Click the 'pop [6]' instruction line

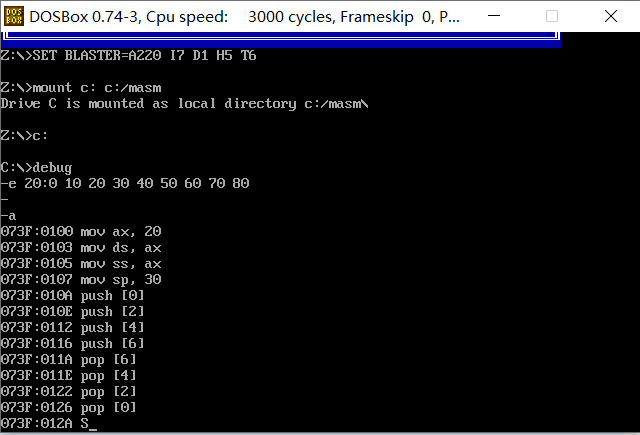68,360
